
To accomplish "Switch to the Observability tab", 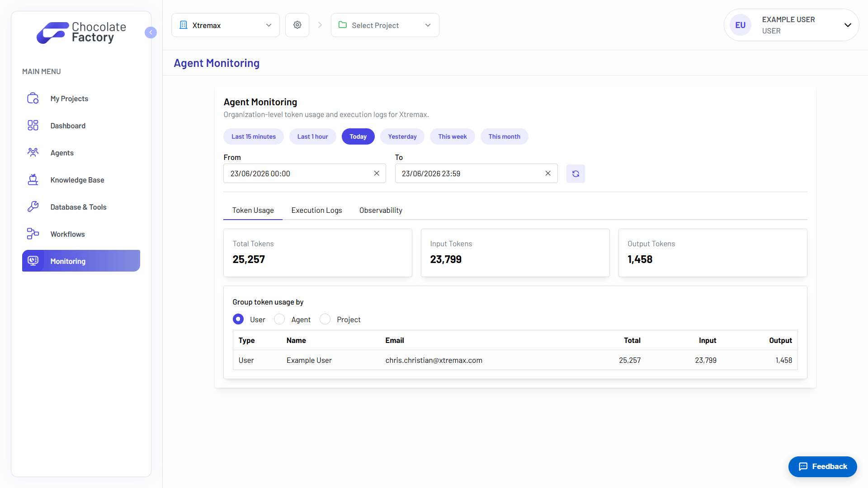I will tap(381, 210).
